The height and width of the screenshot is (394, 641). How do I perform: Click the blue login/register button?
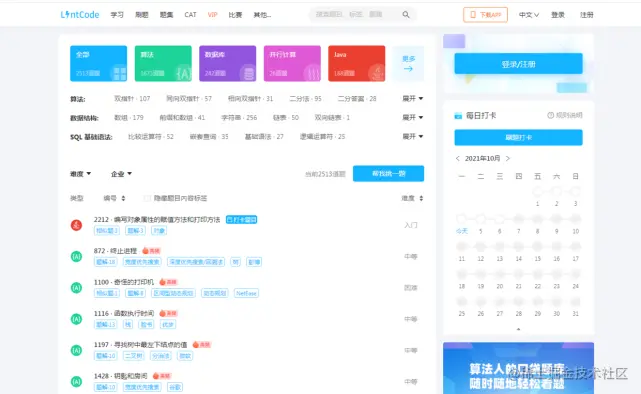click(x=518, y=64)
